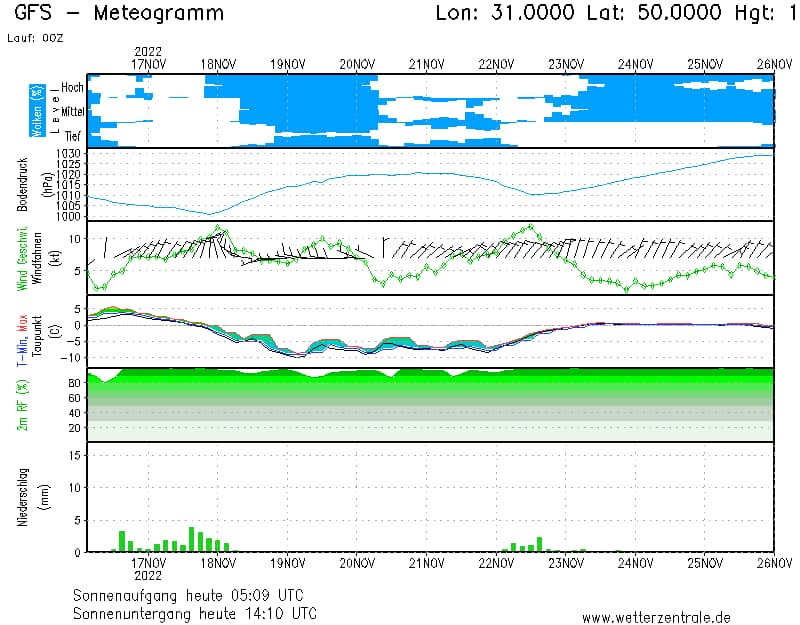Image resolution: width=800 pixels, height=625 pixels.
Task: Select the Sonnenaufgang heute 05:09 UTC text
Action: pos(195,594)
